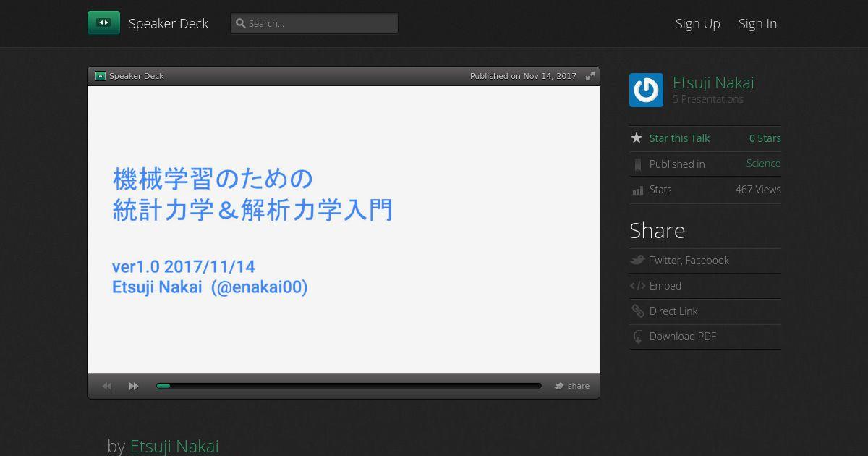
Task: Click the Published on Nov 14, 2017 text
Action: [523, 76]
